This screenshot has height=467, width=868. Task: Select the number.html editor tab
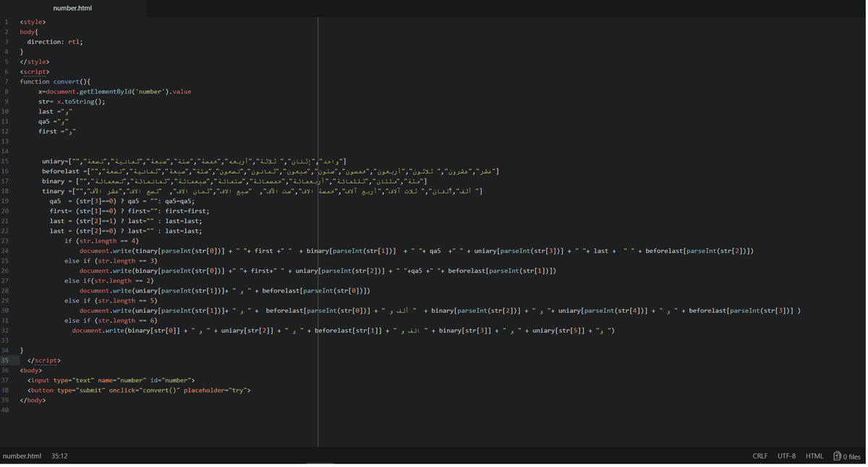tap(72, 8)
